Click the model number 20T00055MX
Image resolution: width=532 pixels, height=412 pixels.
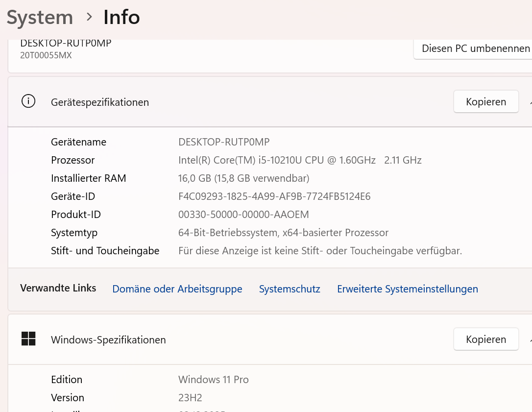click(46, 55)
